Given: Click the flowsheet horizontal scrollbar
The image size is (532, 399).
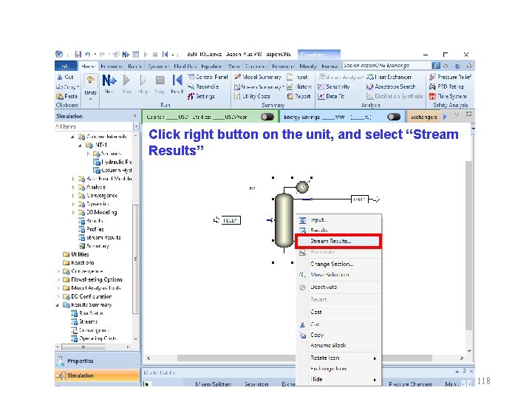Looking at the screenshot, I should click(304, 358).
